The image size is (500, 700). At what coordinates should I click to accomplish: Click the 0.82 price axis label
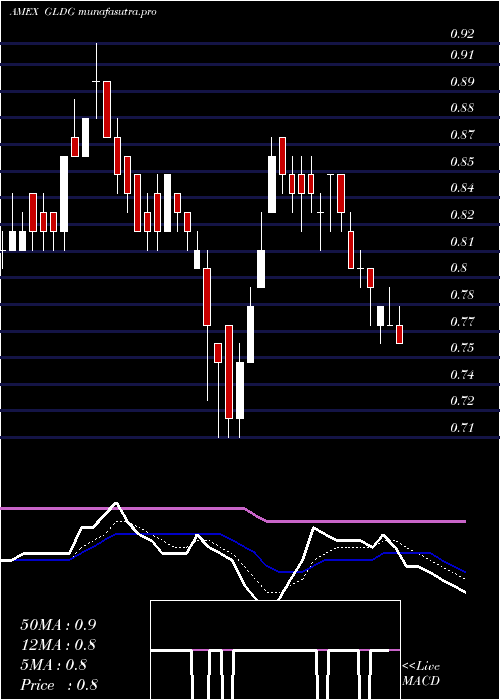462,214
